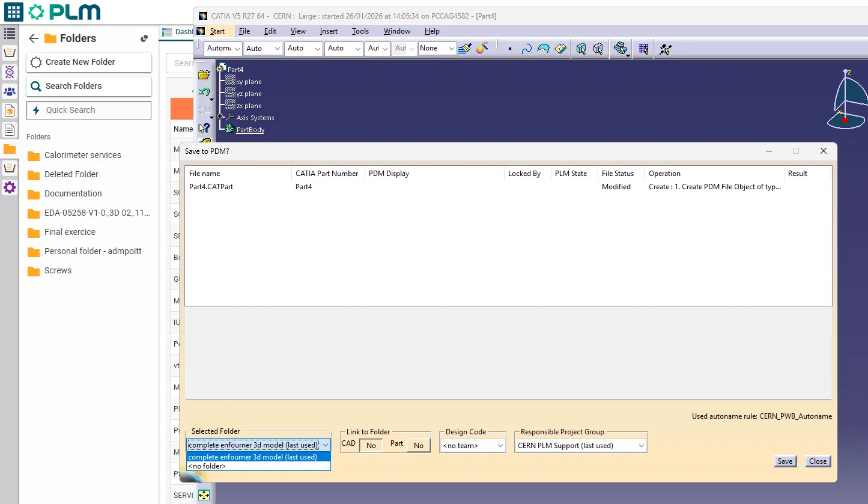Click the open folder icon in CATIA left toolbar
The image size is (868, 504).
(204, 75)
